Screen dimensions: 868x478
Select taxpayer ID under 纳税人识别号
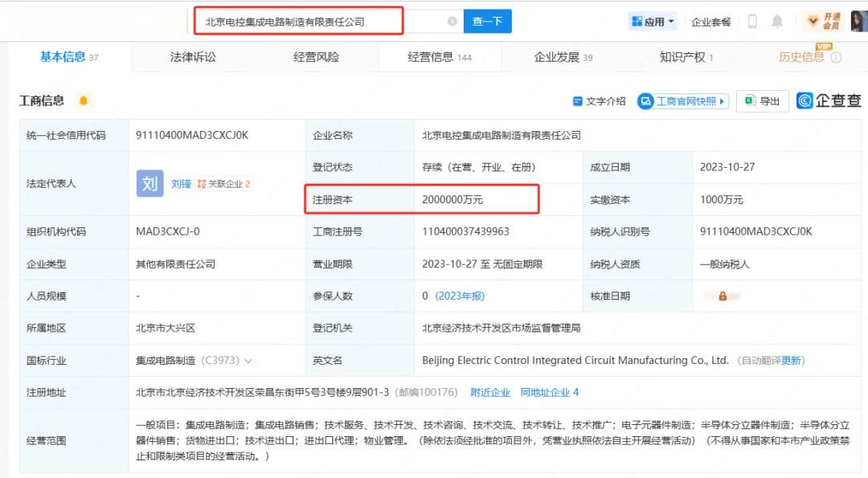756,231
